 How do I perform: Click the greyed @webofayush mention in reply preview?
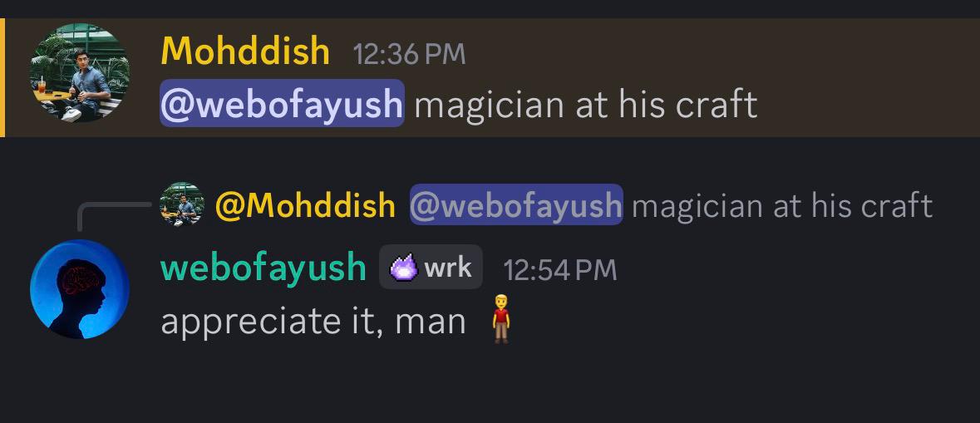coord(516,205)
